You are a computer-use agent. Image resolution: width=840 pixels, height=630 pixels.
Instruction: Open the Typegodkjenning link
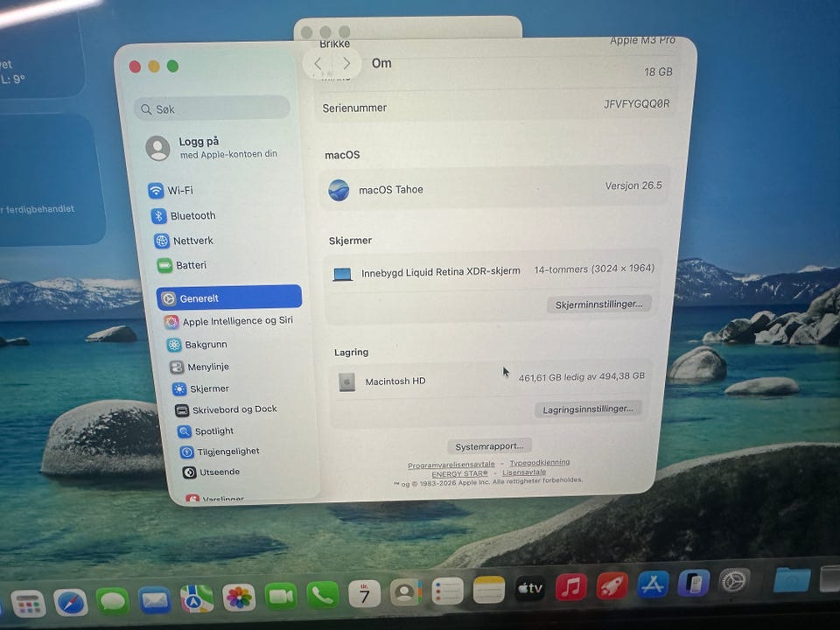tap(540, 462)
